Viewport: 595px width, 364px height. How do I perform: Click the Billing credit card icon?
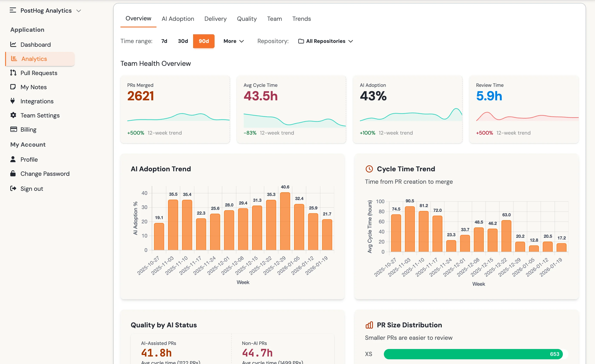point(14,129)
